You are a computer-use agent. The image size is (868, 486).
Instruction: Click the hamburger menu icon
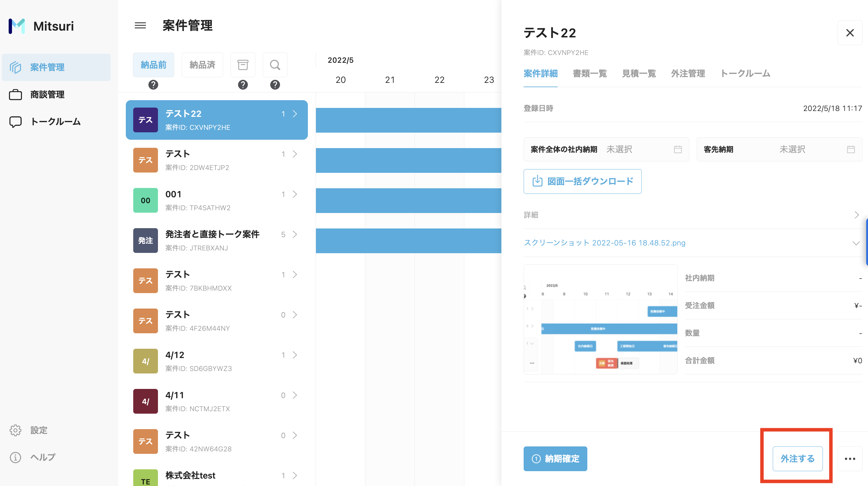click(140, 25)
